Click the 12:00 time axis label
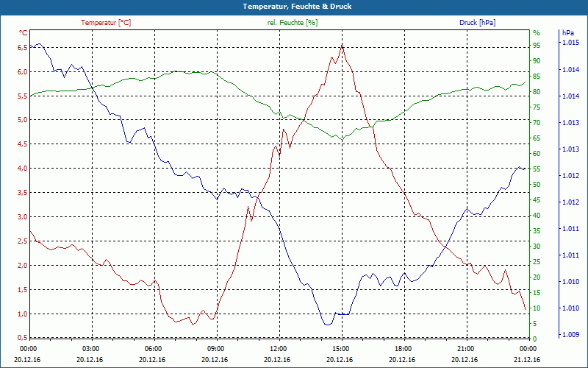The height and width of the screenshot is (368, 588). 278,348
